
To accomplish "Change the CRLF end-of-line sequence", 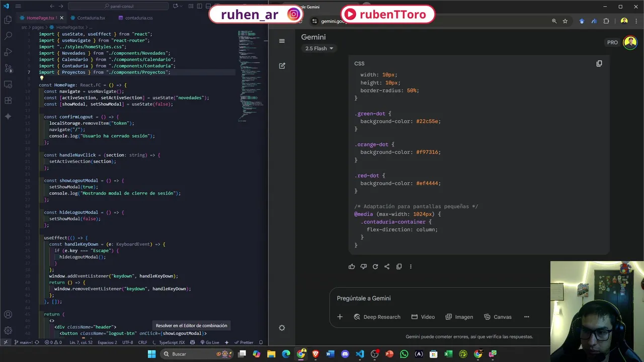I will [x=143, y=342].
